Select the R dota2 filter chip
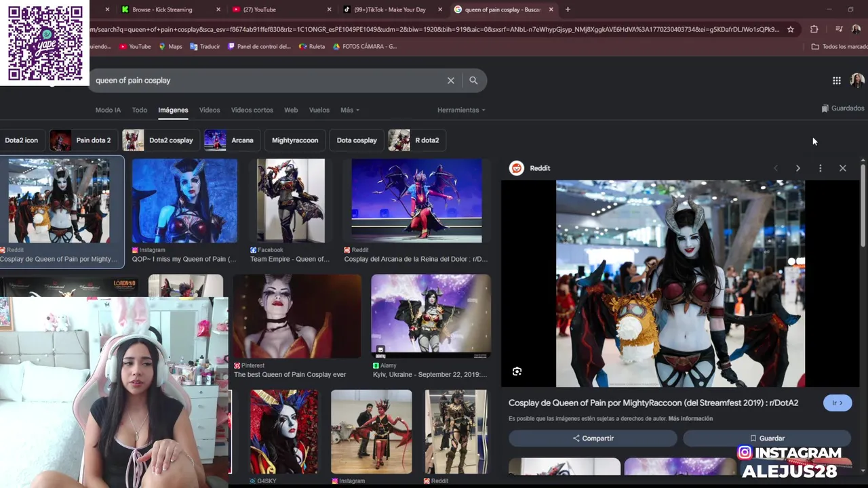The image size is (868, 488). coord(416,140)
